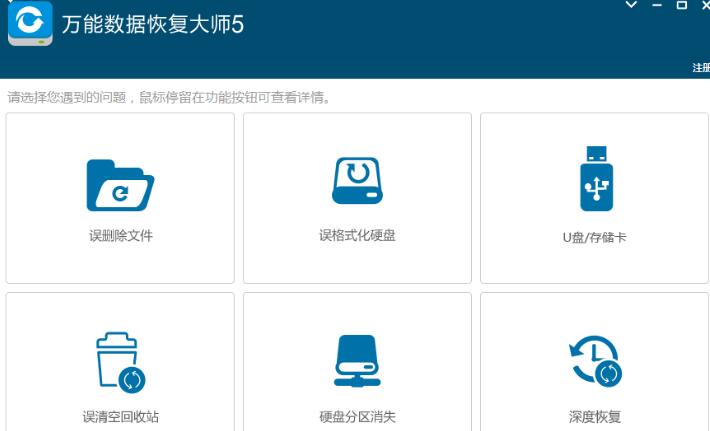Maximize the recovery application window
Viewport: 710px width, 431px height.
(681, 5)
